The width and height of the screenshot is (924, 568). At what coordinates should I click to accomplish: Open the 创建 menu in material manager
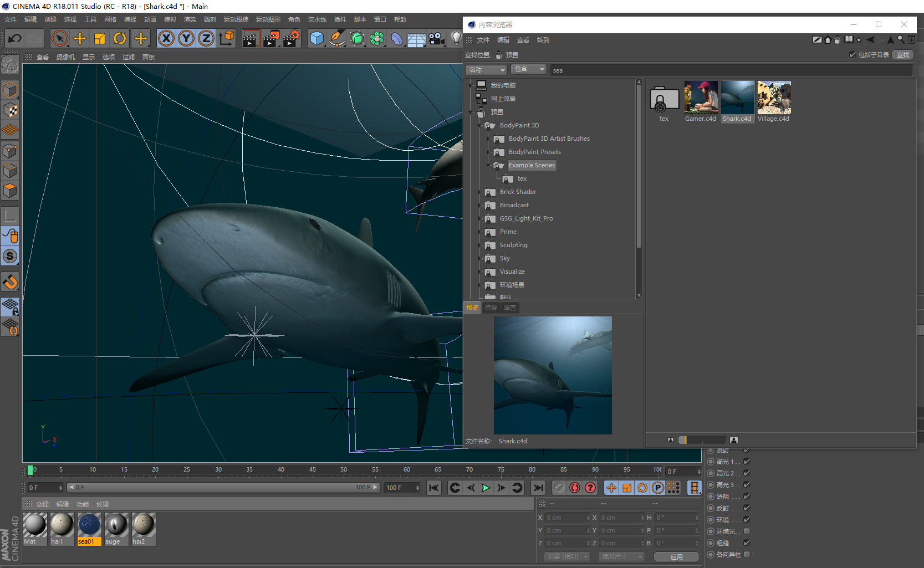[x=43, y=504]
